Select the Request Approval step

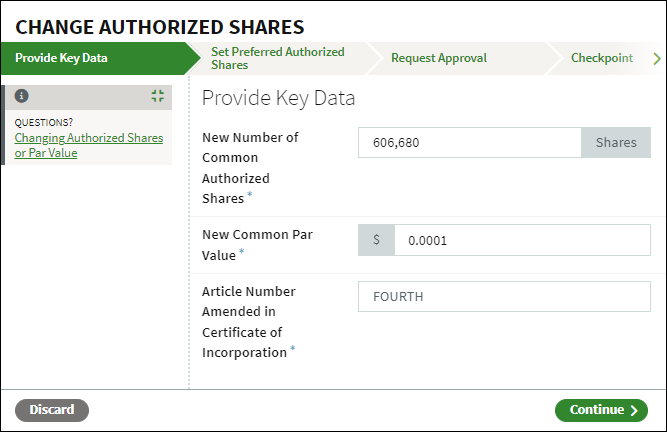click(x=439, y=58)
